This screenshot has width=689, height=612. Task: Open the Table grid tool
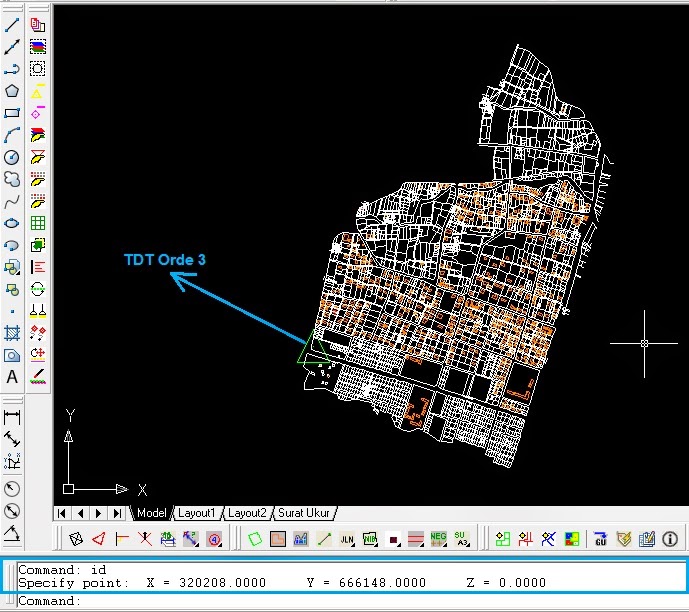click(x=38, y=223)
